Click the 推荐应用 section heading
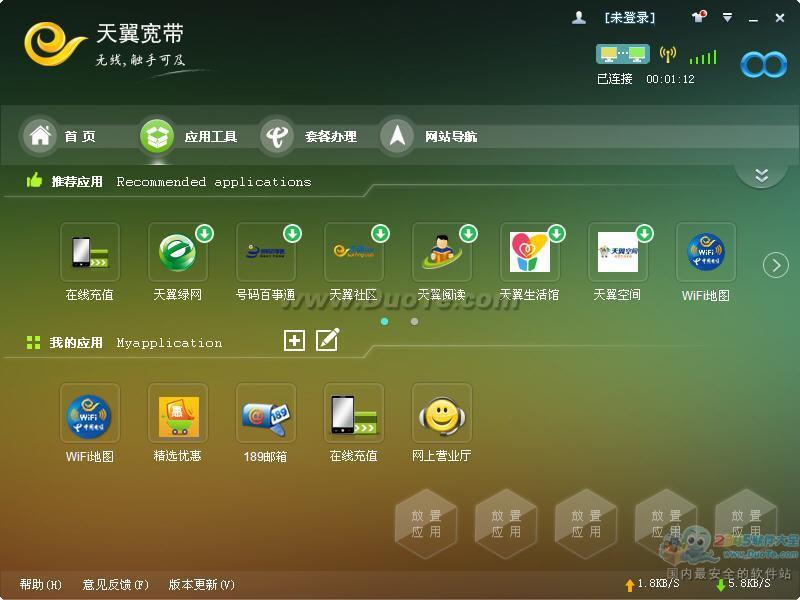 [77, 182]
